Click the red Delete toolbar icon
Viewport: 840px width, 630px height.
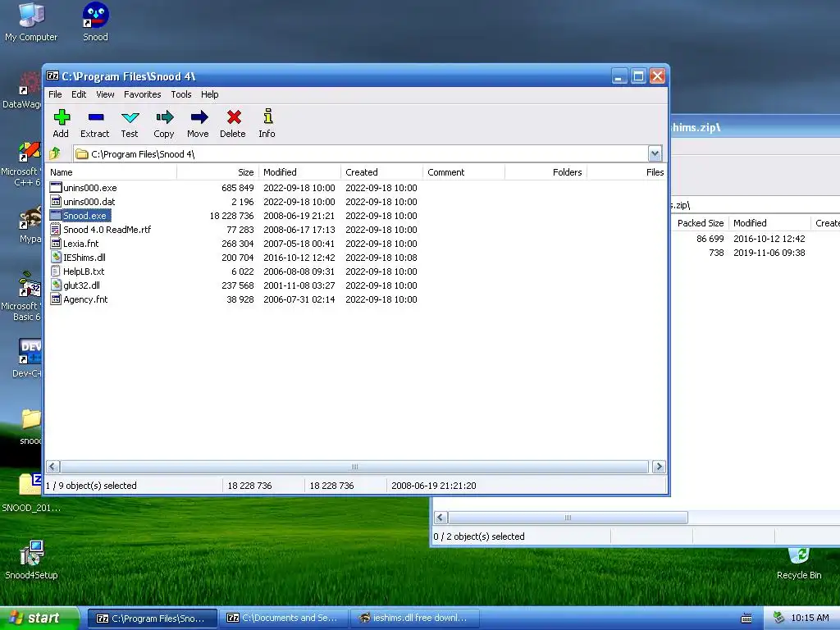[234, 117]
